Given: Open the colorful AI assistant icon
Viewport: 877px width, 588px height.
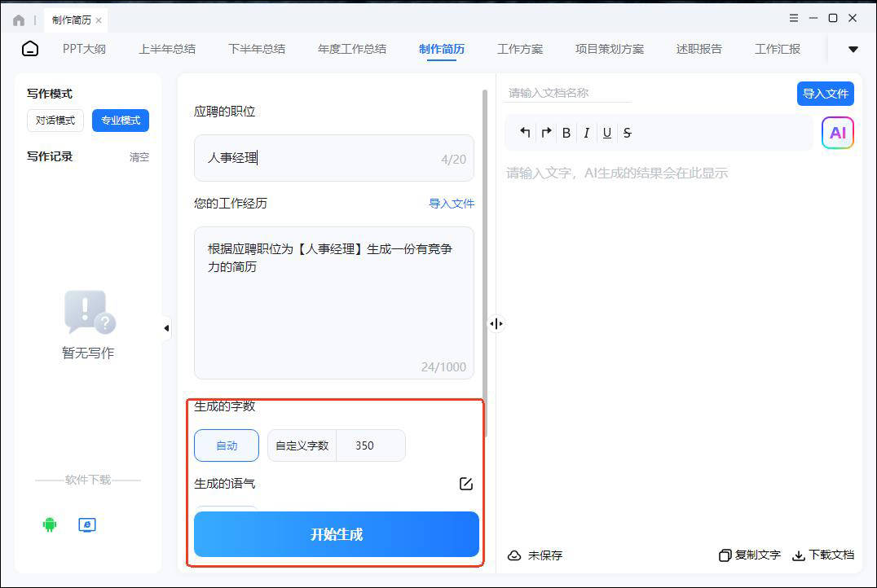Looking at the screenshot, I should point(837,133).
